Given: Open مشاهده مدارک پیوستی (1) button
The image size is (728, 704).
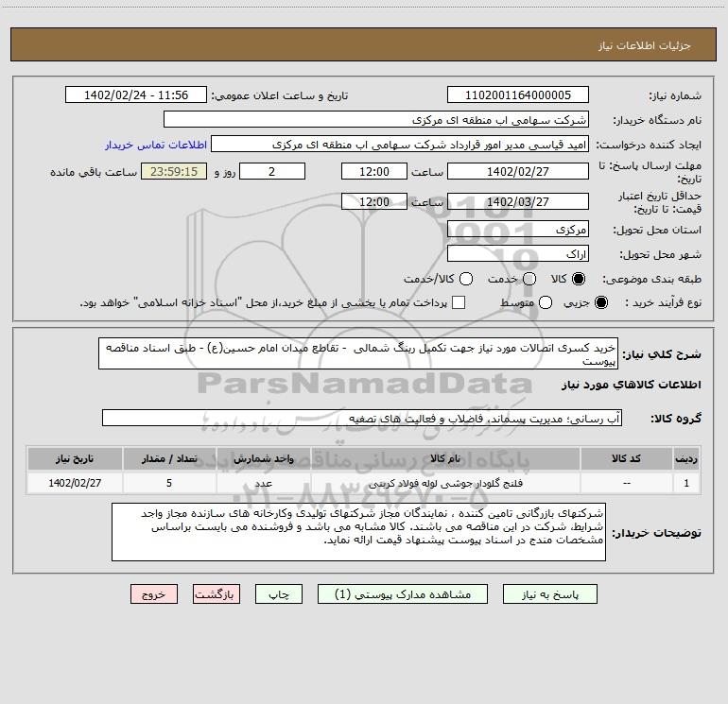Looking at the screenshot, I should [x=403, y=594].
